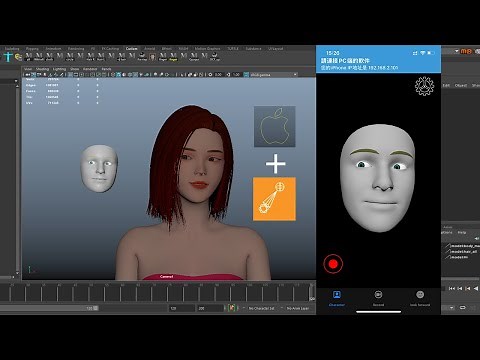
Task: Select the Record tab in phone app
Action: pos(378,298)
